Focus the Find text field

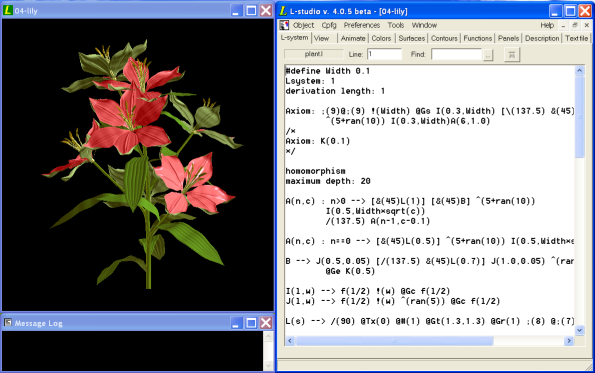click(x=456, y=54)
